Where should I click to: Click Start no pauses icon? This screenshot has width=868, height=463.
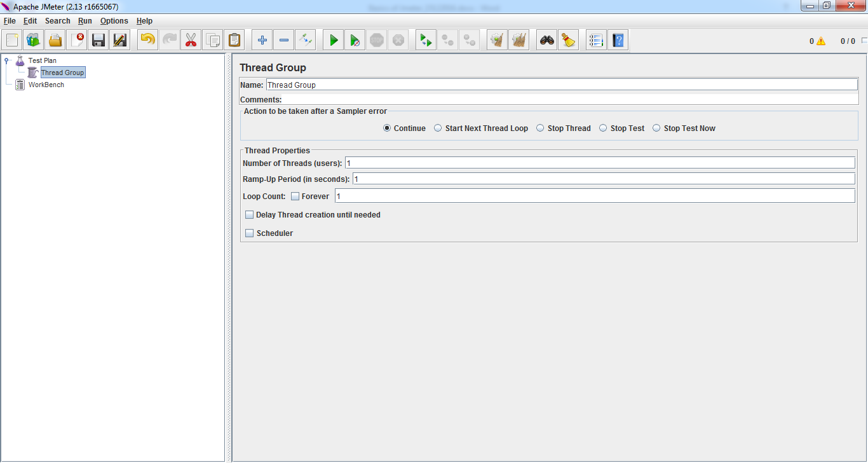[x=355, y=41]
